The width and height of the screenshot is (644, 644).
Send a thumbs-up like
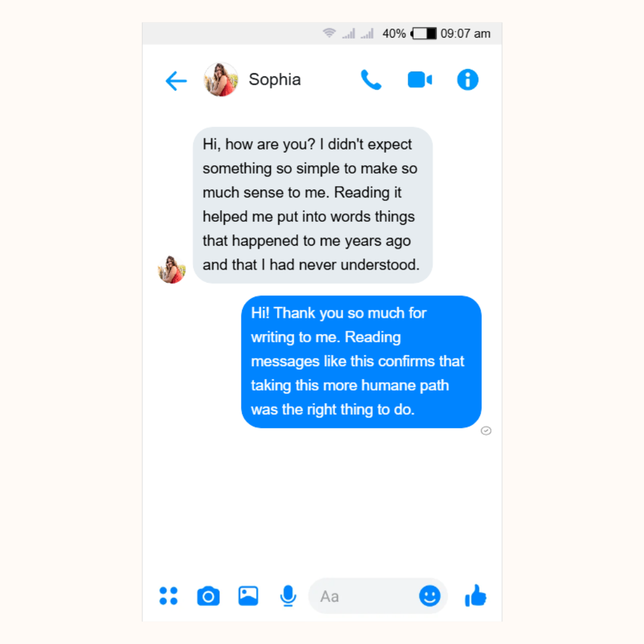coord(475,596)
